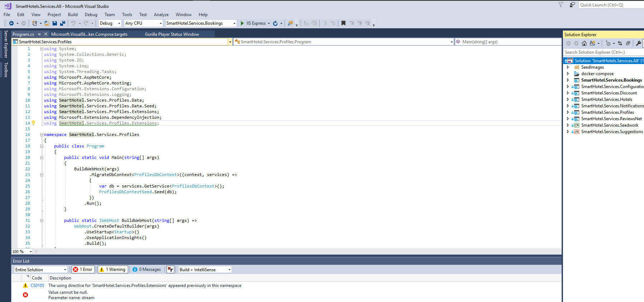Save the current file with the disk icon
Image resolution: width=644 pixels, height=302 pixels.
point(55,23)
